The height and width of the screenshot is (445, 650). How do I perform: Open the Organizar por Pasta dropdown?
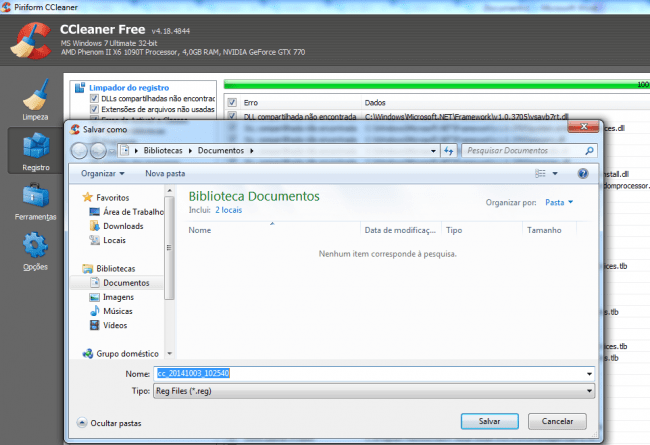(x=559, y=202)
